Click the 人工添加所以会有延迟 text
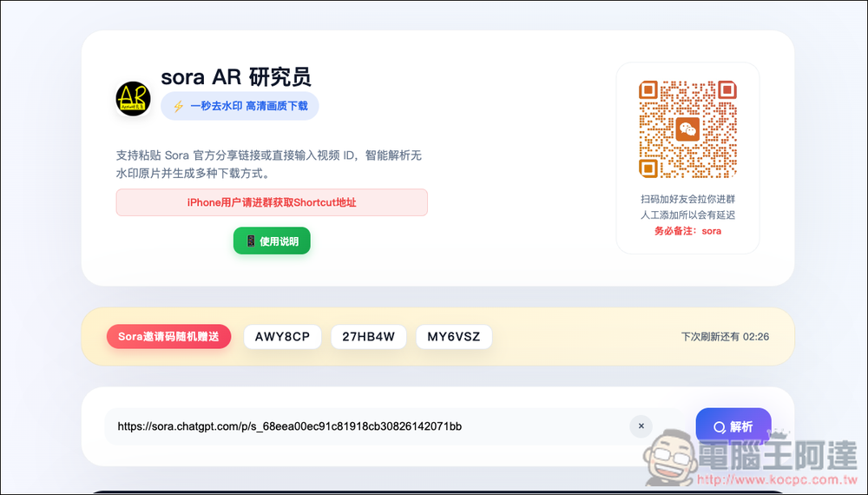 click(687, 214)
